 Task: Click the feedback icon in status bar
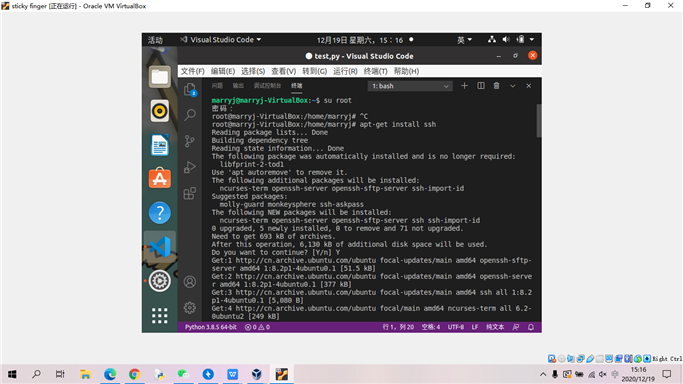[516, 327]
